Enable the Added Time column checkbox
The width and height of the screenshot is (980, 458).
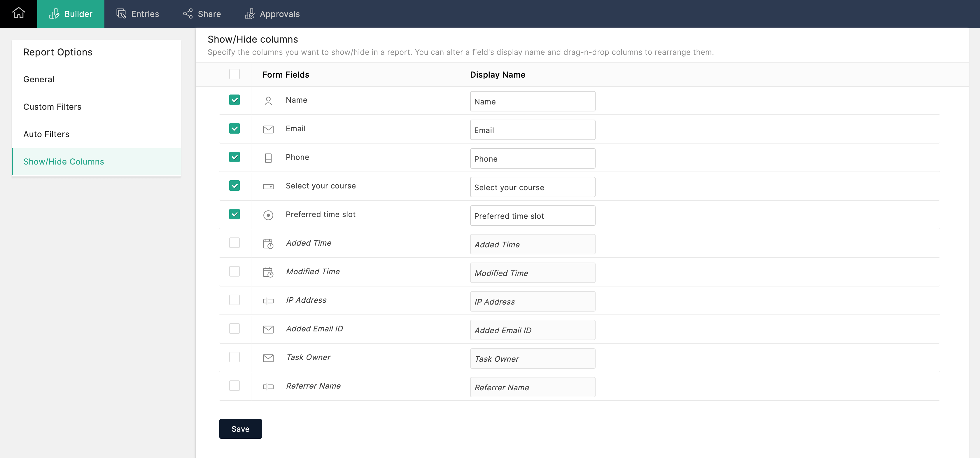(x=234, y=243)
